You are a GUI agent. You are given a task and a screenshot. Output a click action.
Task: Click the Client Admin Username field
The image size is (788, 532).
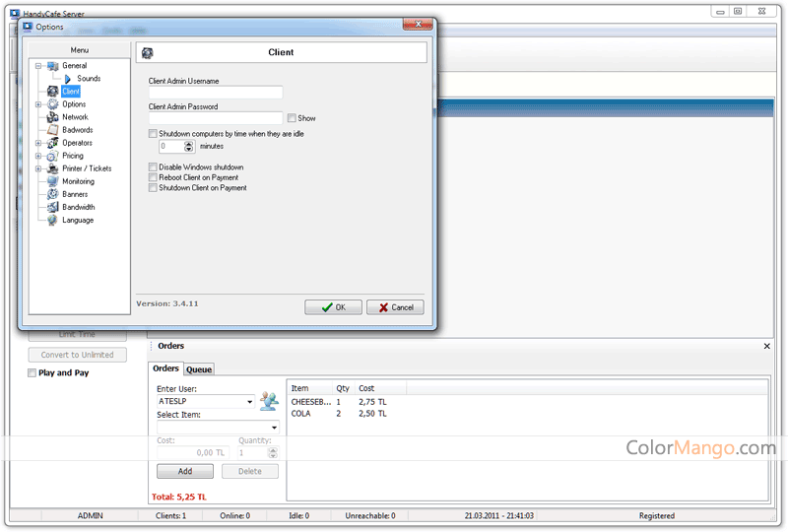pyautogui.click(x=215, y=93)
